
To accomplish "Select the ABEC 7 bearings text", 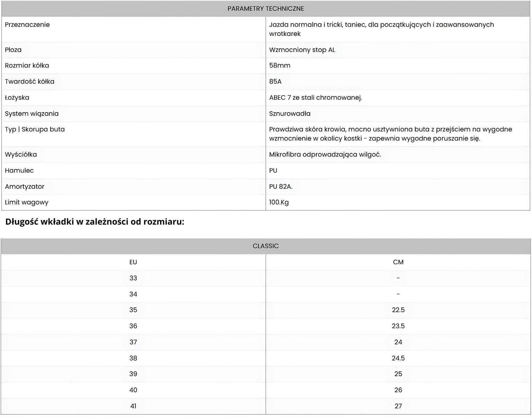I will [x=315, y=98].
